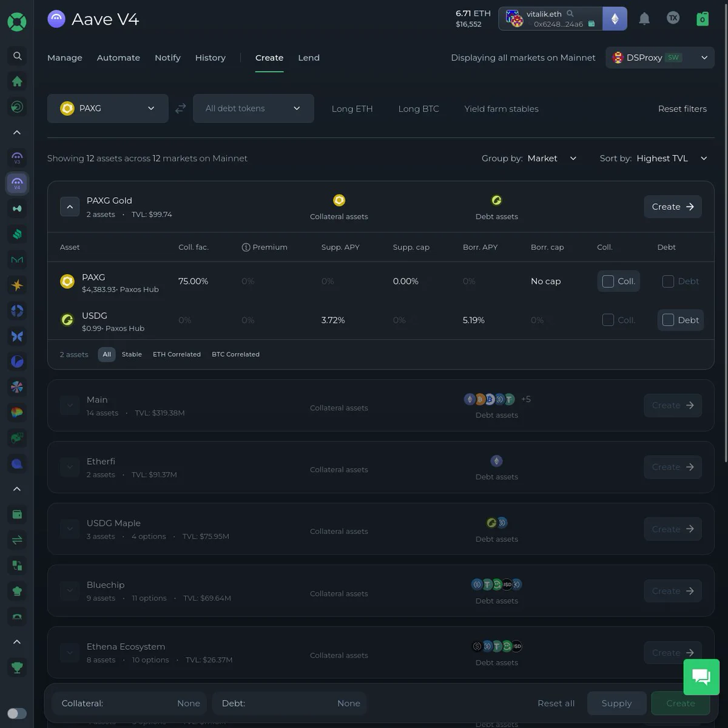Open the Sort by Highest TVL dropdown
Screen dimensions: 728x728
tap(672, 158)
